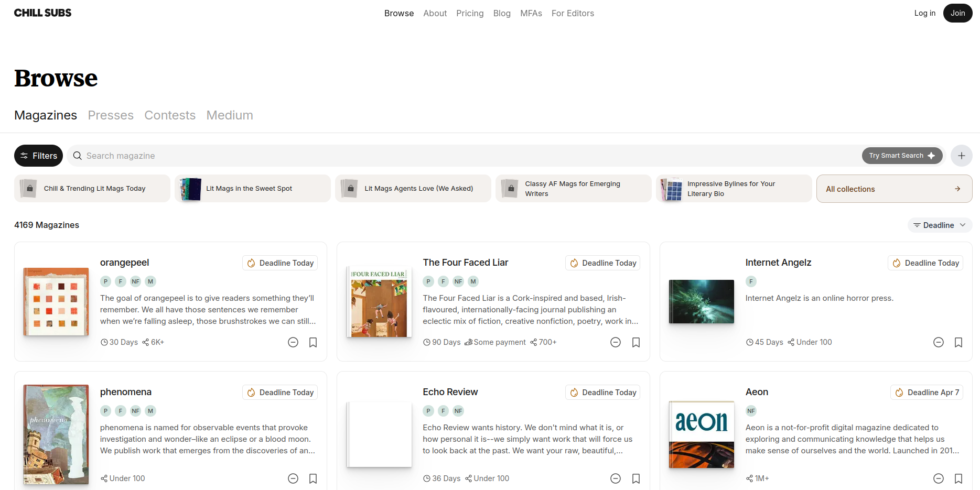Click the NF genre badge on Aeon

click(x=751, y=411)
